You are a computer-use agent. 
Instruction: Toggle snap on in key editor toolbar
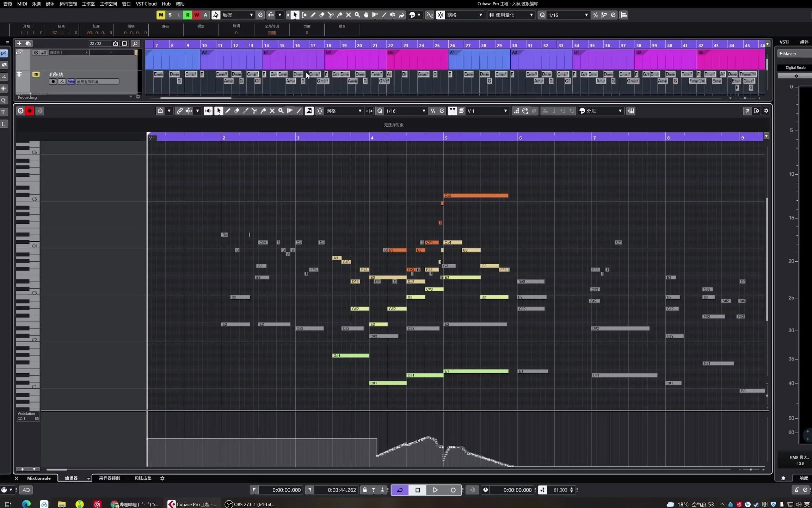pos(320,111)
